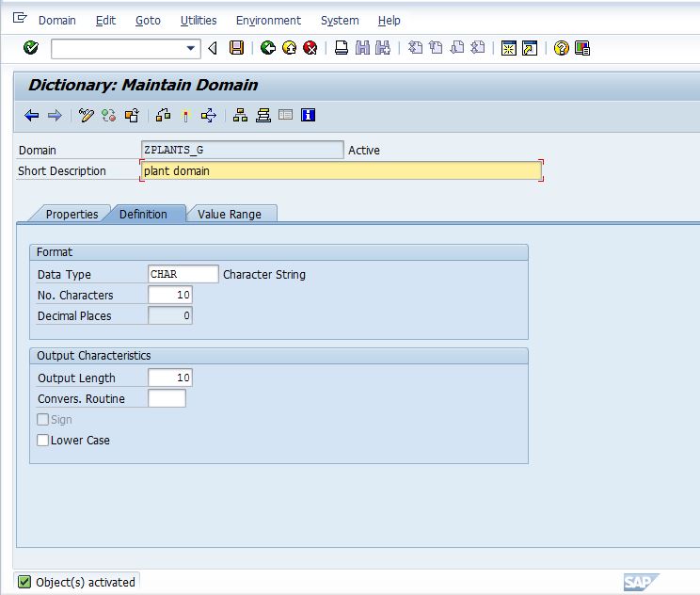Screen dimensions: 700x595
Task: Open the Environment menu
Action: coord(268,21)
